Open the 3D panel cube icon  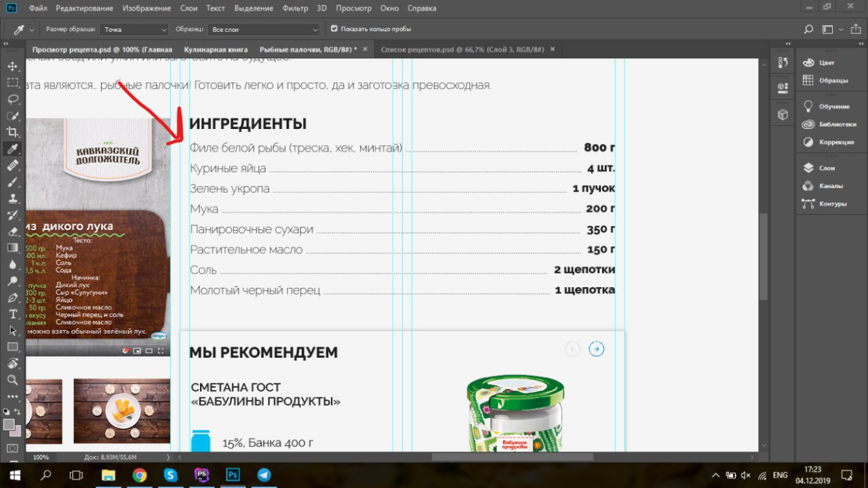tap(783, 115)
